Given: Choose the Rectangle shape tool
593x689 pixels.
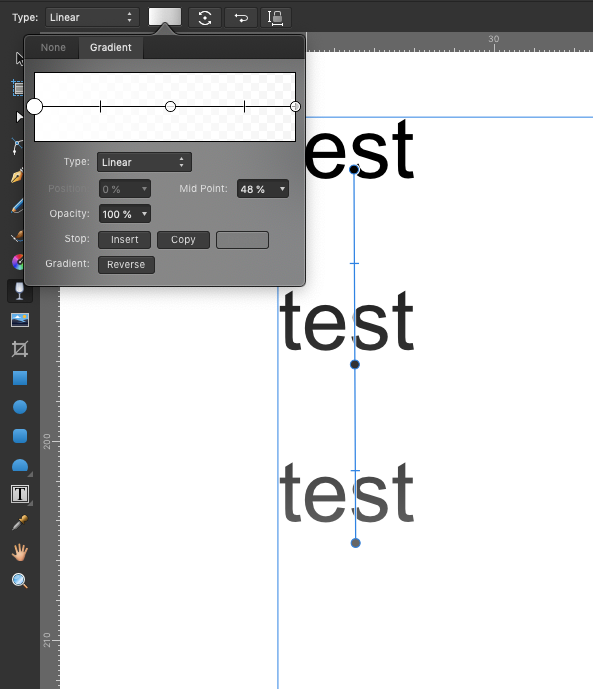Looking at the screenshot, I should pos(20,378).
